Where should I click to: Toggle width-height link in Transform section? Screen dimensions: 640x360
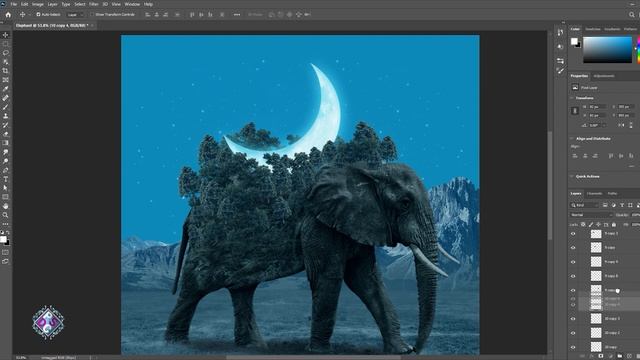pos(575,111)
